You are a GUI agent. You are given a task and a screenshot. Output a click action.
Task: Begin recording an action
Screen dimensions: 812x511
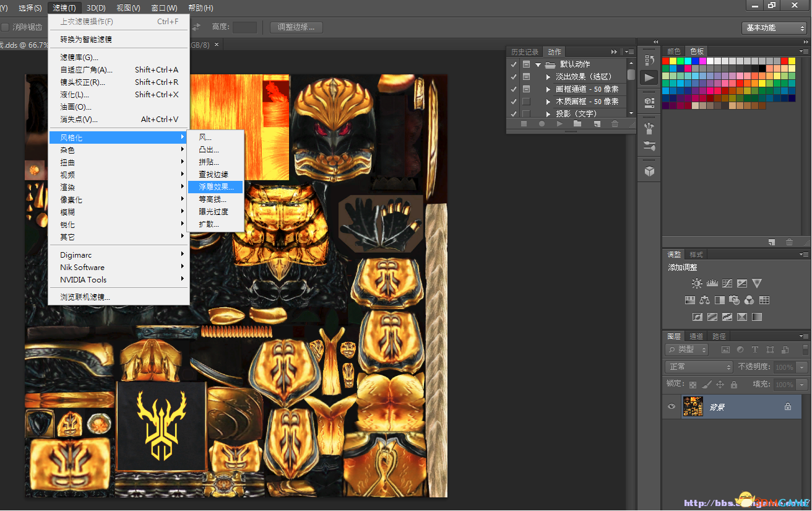(542, 124)
